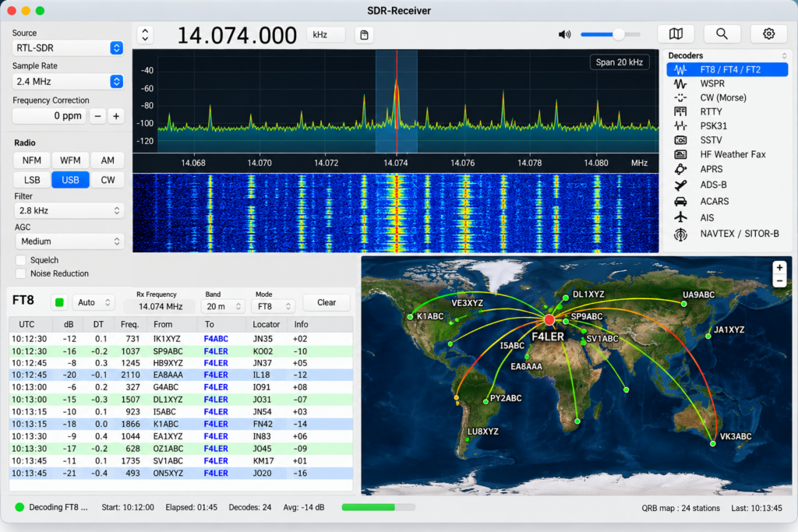
Task: Sort table by dB column header
Action: pyautogui.click(x=69, y=325)
